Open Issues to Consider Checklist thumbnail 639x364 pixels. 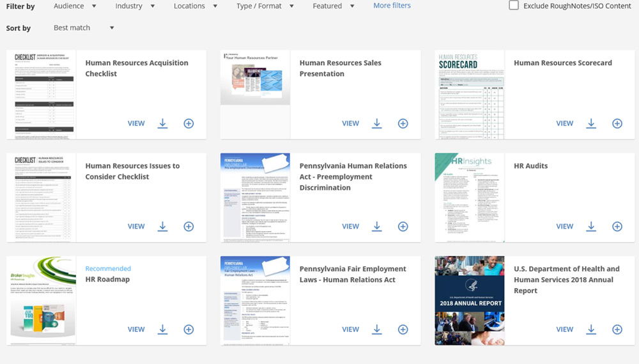(x=41, y=197)
